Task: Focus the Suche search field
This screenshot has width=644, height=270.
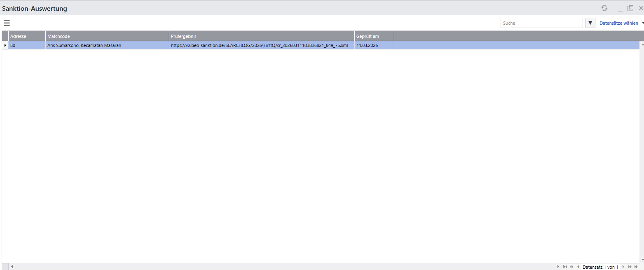Action: 541,23
